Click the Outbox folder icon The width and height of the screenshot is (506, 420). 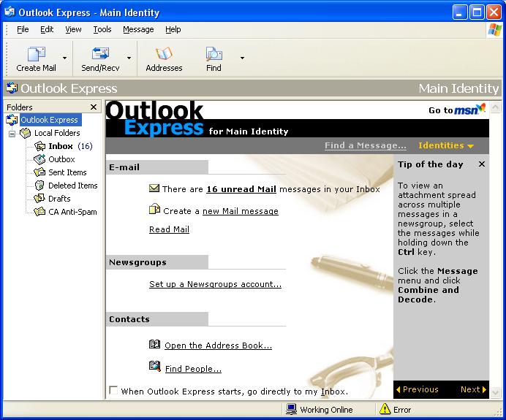39,159
